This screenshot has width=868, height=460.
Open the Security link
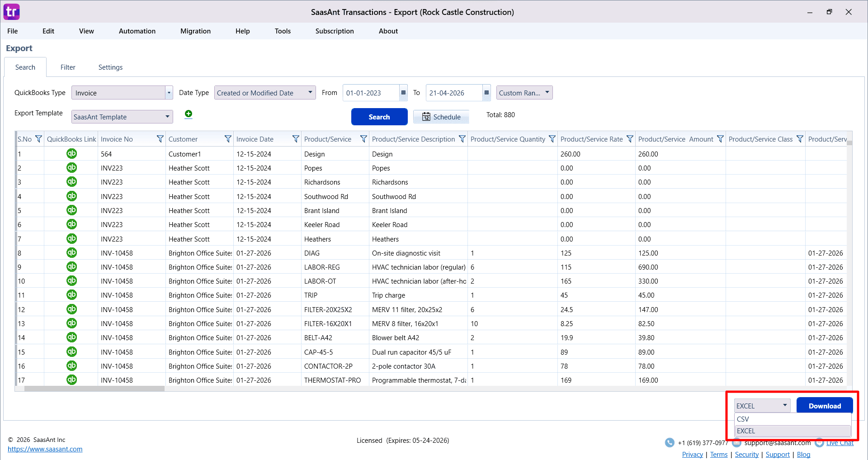(x=746, y=455)
